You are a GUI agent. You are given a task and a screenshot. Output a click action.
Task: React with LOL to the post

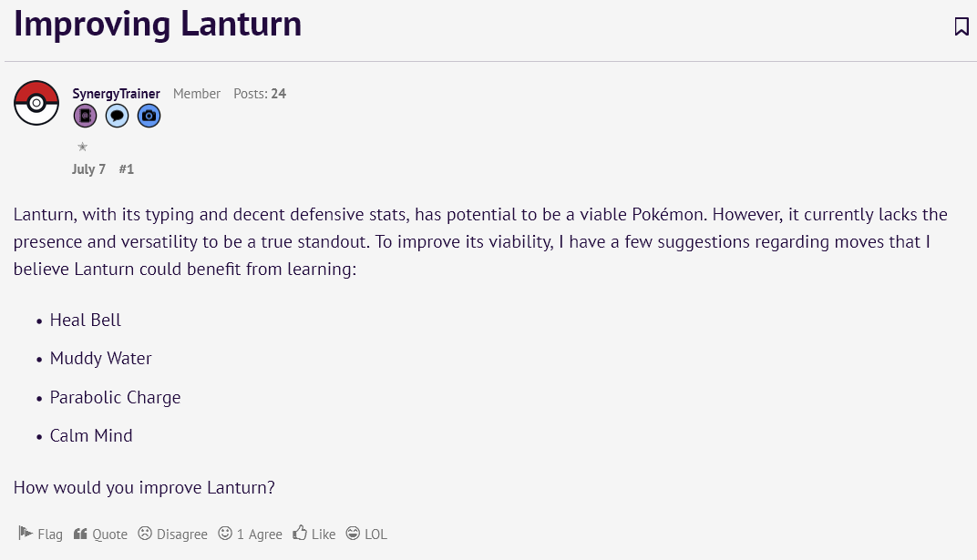(366, 535)
